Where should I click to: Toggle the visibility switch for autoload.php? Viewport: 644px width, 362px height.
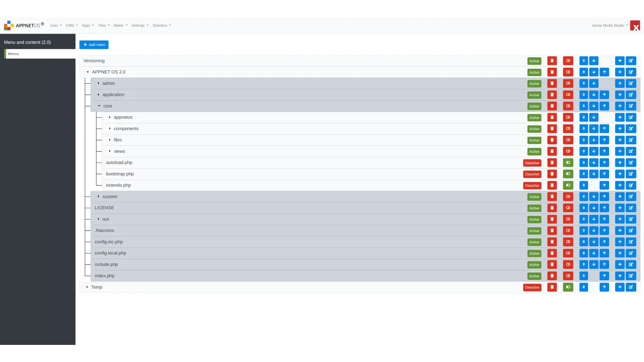568,163
